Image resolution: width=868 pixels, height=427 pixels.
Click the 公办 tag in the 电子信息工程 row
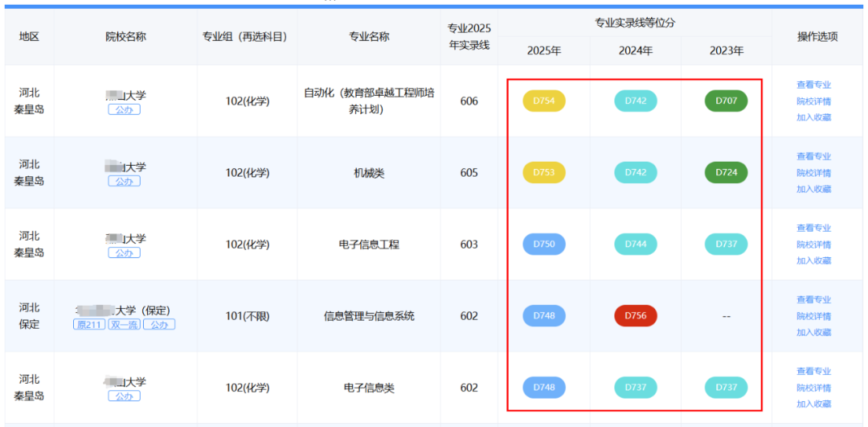point(125,253)
